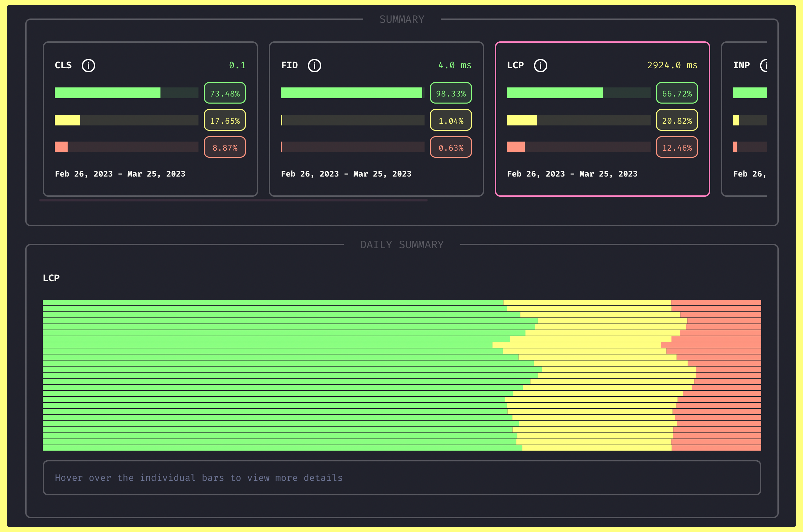Click the 1.04% FID badge

click(x=451, y=120)
